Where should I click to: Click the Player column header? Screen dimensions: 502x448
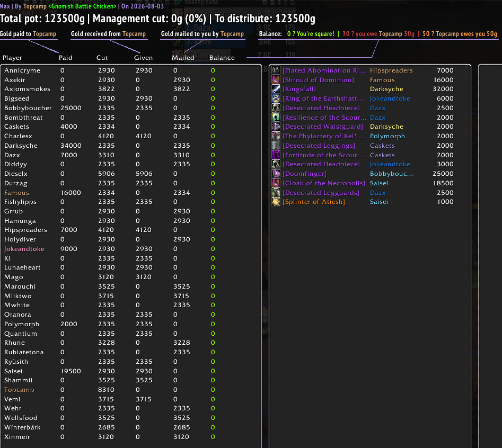coord(13,58)
